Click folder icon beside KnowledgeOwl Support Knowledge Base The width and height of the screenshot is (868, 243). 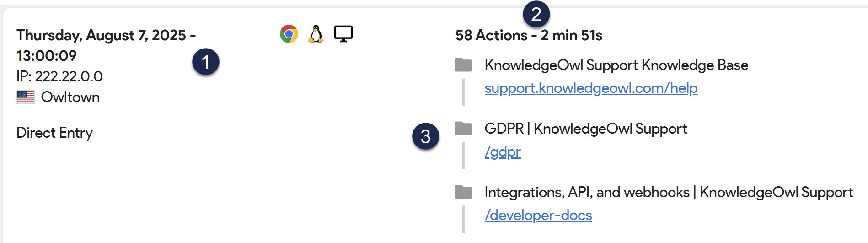[463, 65]
